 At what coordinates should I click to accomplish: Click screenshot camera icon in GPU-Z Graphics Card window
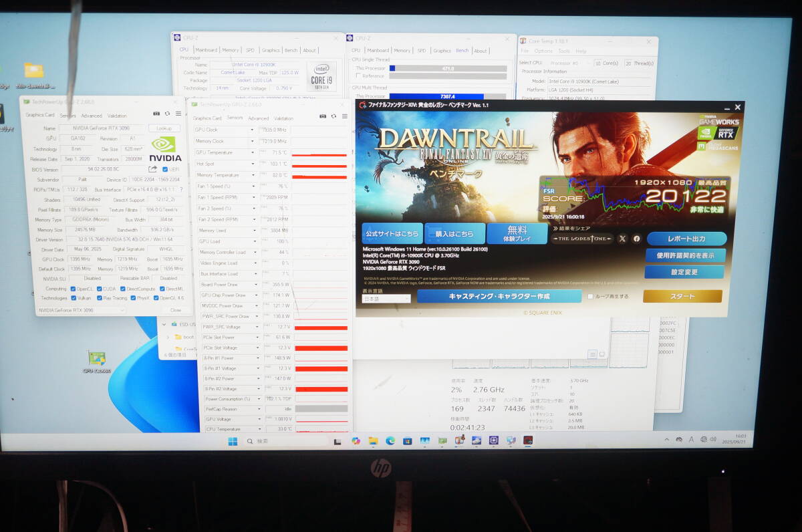[x=156, y=114]
